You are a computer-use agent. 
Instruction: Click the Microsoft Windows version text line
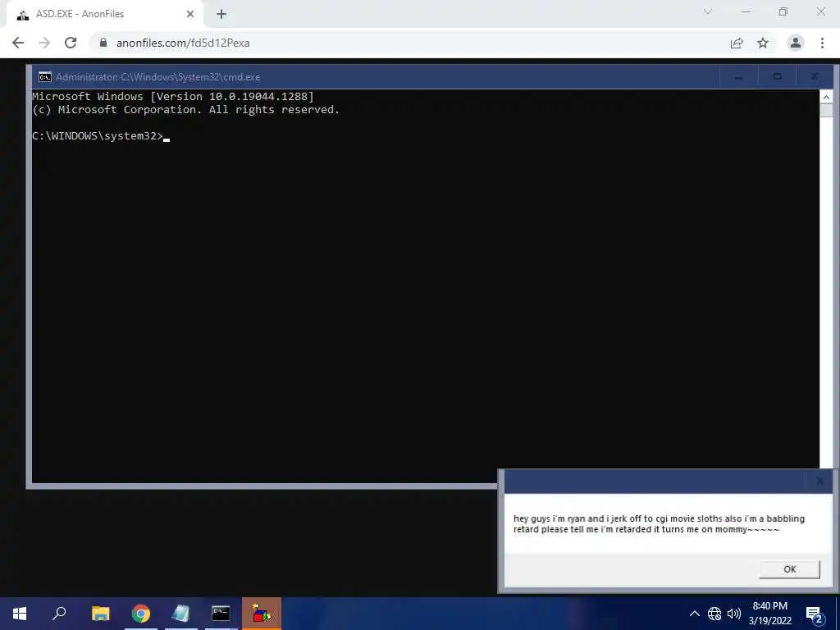pos(173,97)
